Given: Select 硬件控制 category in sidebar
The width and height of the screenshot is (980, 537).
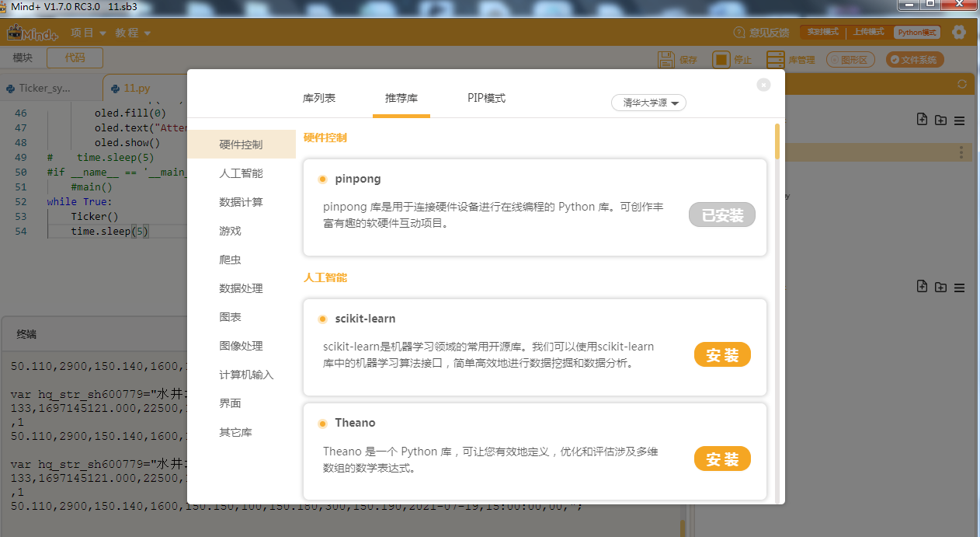Looking at the screenshot, I should tap(242, 145).
